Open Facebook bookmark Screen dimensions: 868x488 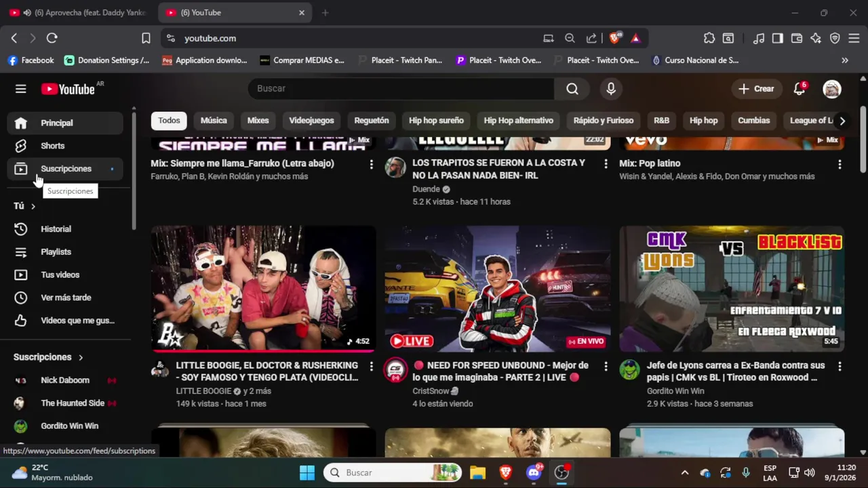[31, 60]
